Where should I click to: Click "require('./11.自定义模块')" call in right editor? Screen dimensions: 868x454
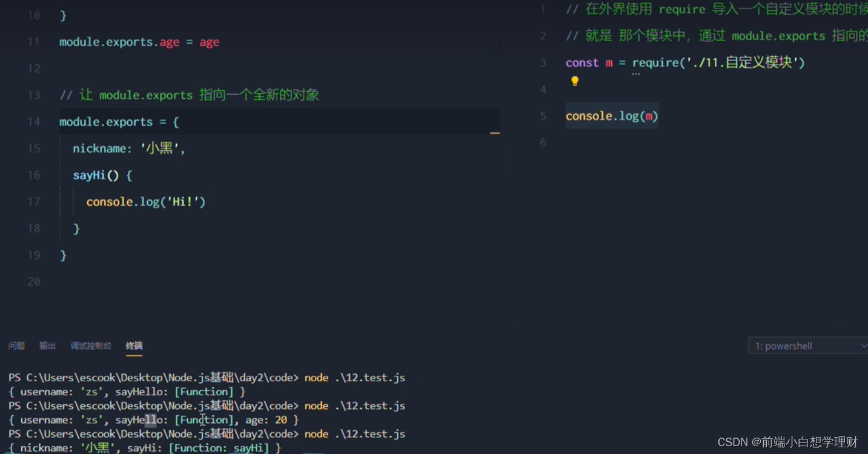[718, 62]
